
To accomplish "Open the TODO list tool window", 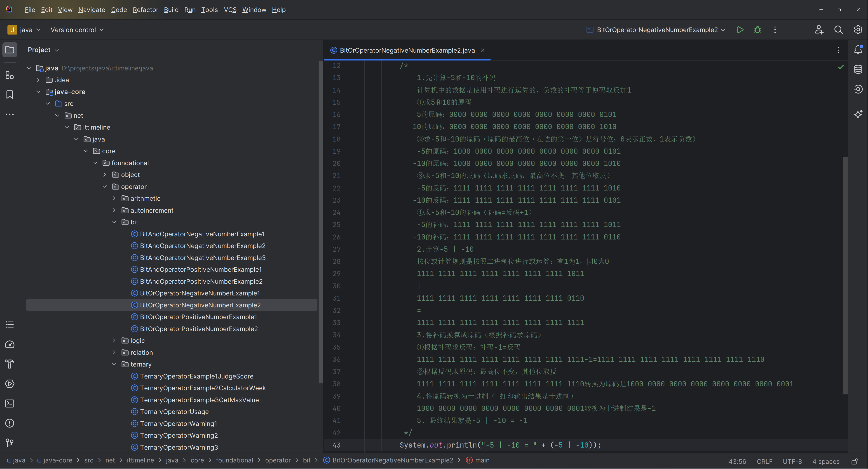I will point(10,325).
